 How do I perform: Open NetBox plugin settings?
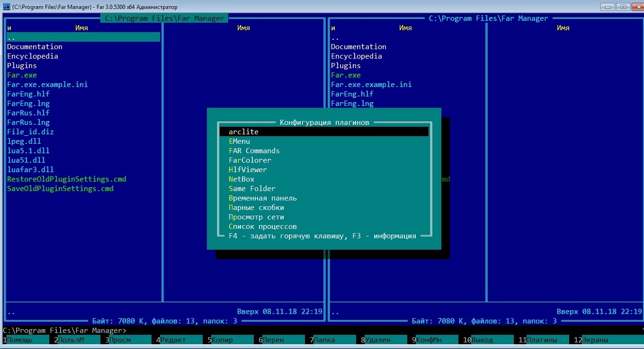[241, 179]
